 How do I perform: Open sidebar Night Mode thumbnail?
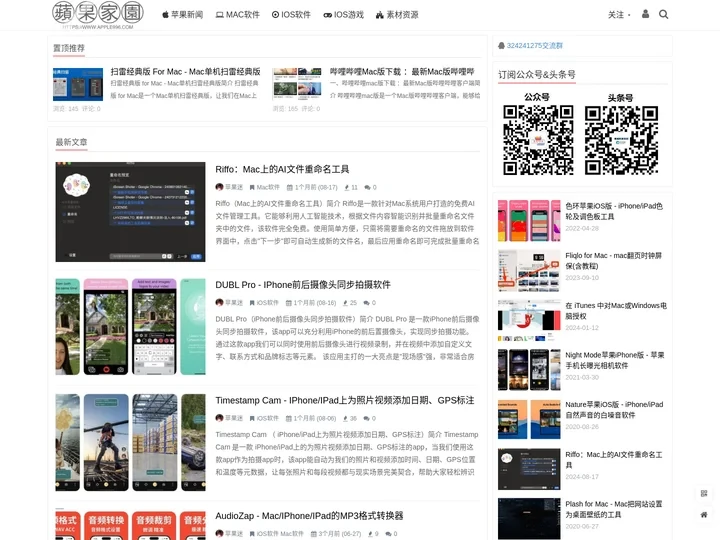coord(529,370)
